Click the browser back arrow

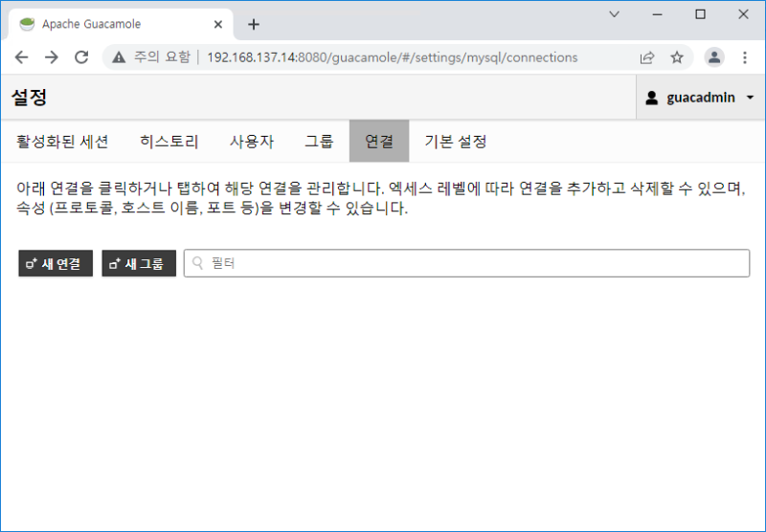[x=22, y=57]
